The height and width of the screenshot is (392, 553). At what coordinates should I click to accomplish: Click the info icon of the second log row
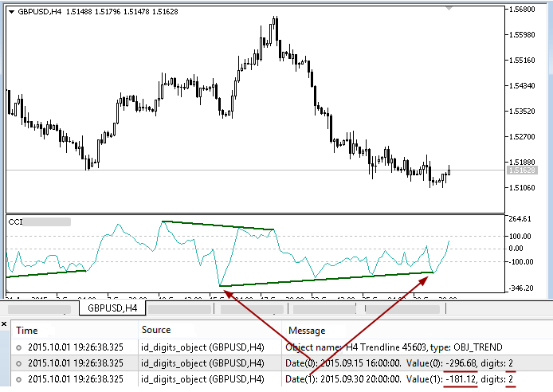click(18, 363)
